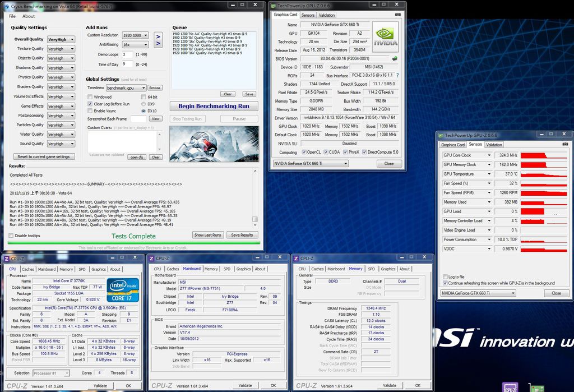The width and height of the screenshot is (574, 392).
Task: Click the title bar icon of GPU-Z Sensors window
Action: click(x=441, y=135)
